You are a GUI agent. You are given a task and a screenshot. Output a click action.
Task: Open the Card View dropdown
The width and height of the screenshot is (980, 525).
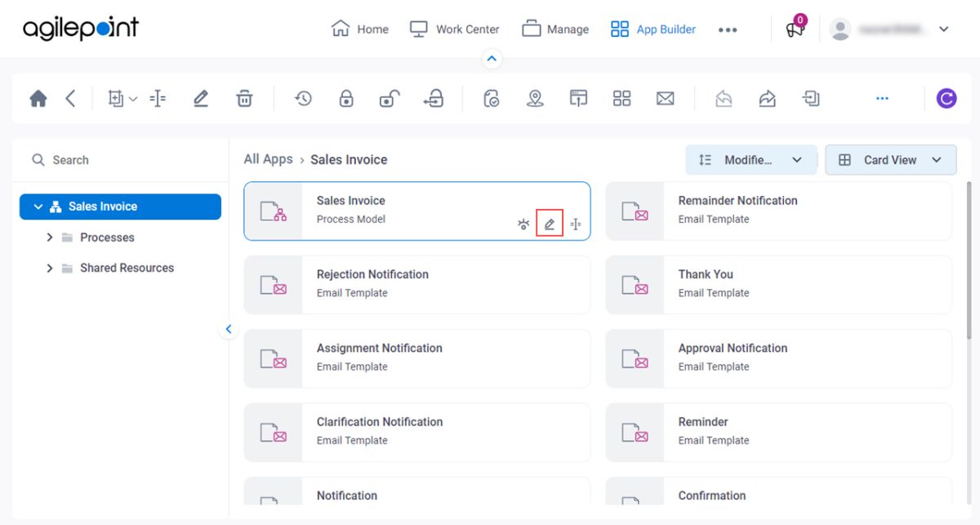coord(890,160)
